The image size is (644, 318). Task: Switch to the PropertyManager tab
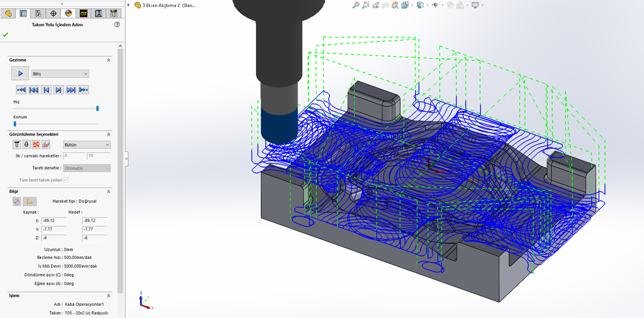(23, 13)
